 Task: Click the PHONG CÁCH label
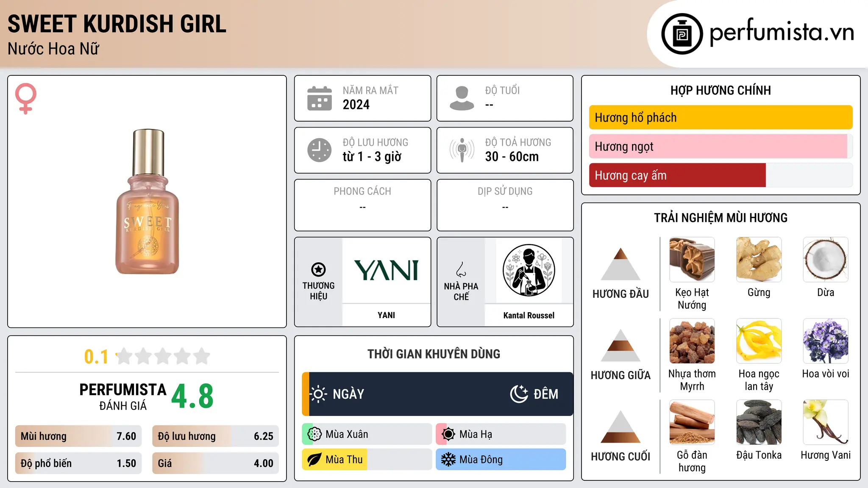(362, 191)
